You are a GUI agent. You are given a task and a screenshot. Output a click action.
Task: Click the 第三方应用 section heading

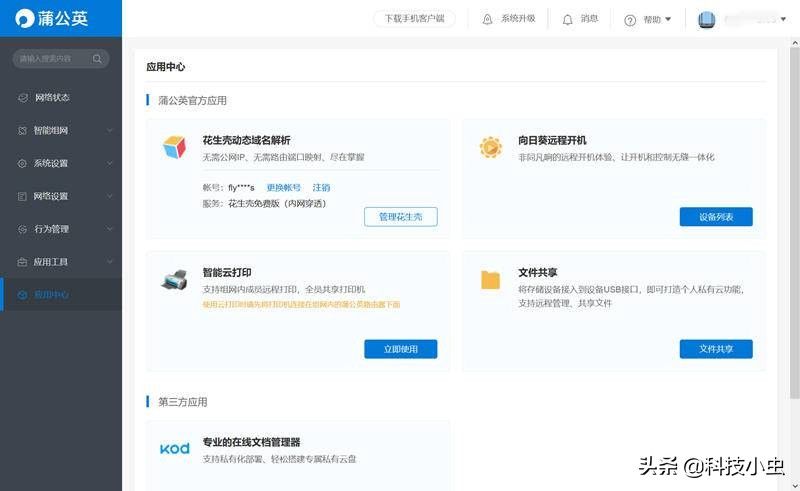tap(183, 402)
